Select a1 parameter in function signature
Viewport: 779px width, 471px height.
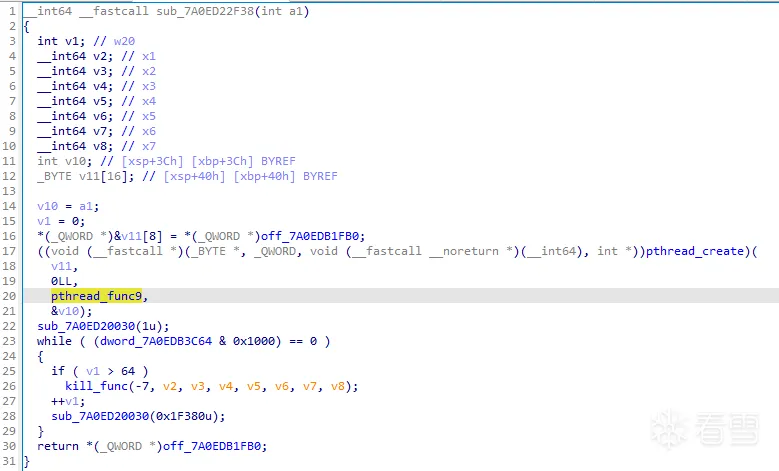tap(296, 11)
